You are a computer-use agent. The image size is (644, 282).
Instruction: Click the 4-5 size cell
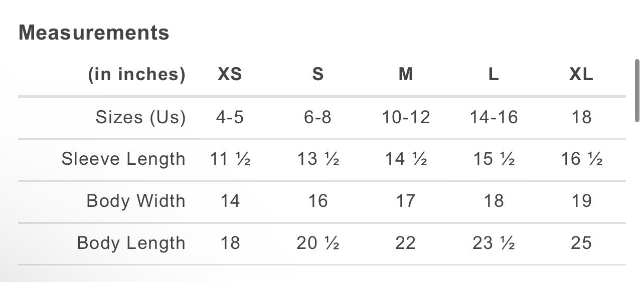[x=230, y=117]
